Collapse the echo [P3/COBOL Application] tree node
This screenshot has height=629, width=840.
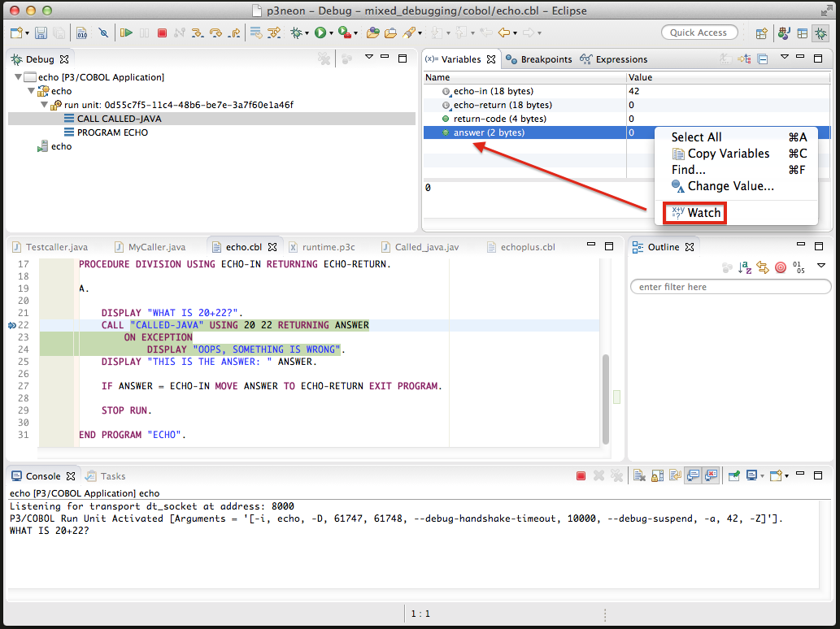[18, 77]
